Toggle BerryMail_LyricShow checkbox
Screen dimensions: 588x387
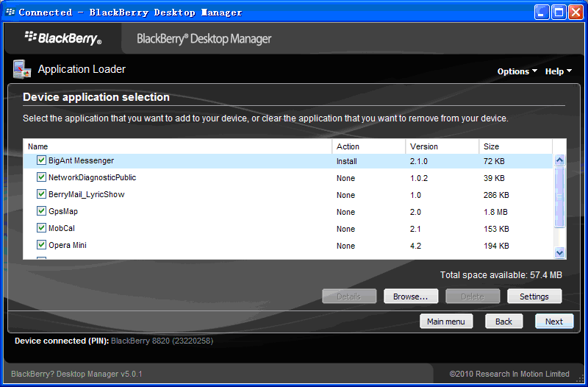coord(41,194)
